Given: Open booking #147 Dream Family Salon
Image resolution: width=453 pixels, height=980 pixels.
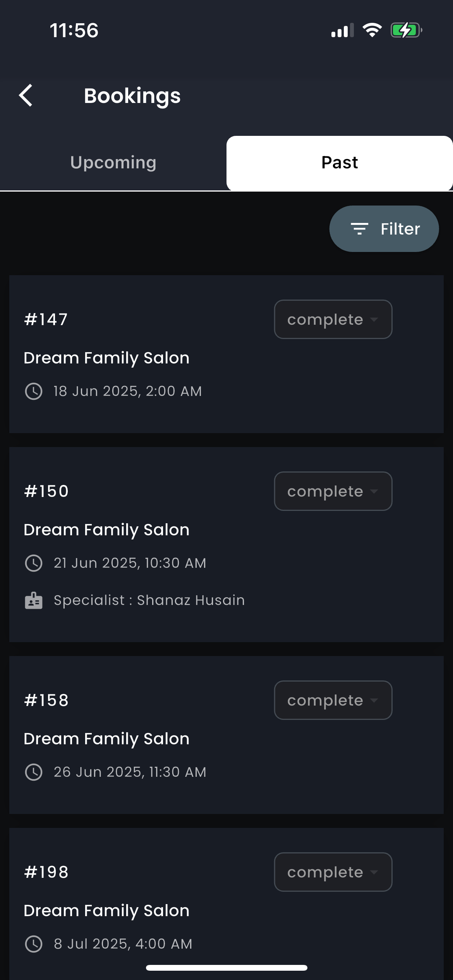Looking at the screenshot, I should pyautogui.click(x=226, y=354).
